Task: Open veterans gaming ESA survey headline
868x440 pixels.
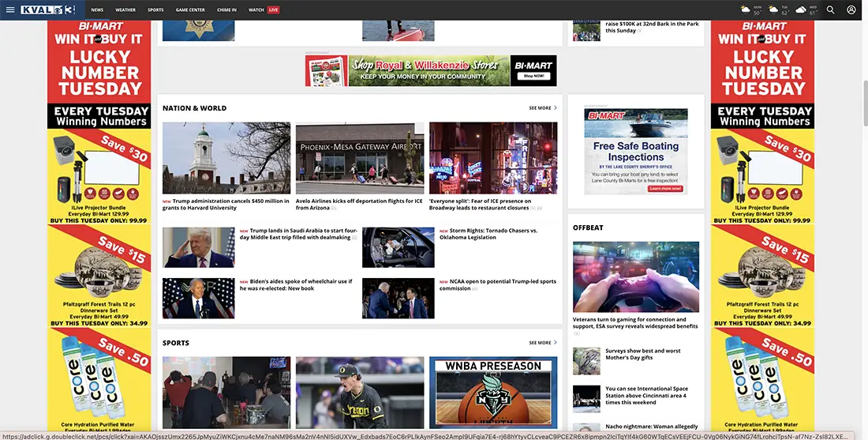Action: (x=635, y=323)
